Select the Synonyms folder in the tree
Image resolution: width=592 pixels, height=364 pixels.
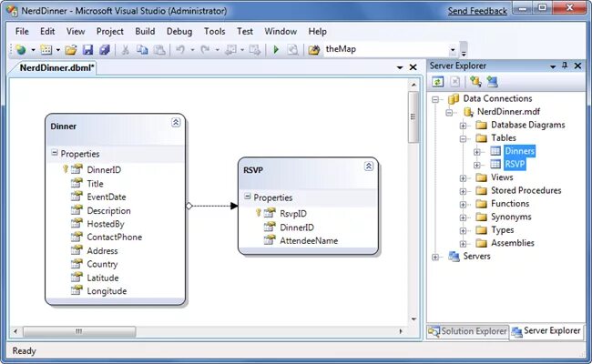tap(511, 217)
